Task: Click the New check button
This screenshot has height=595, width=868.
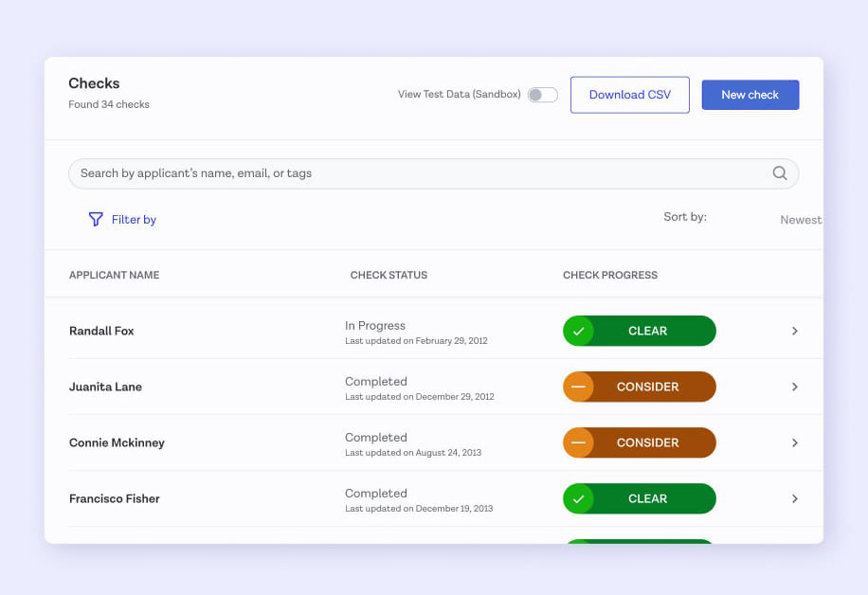Action: pyautogui.click(x=750, y=95)
